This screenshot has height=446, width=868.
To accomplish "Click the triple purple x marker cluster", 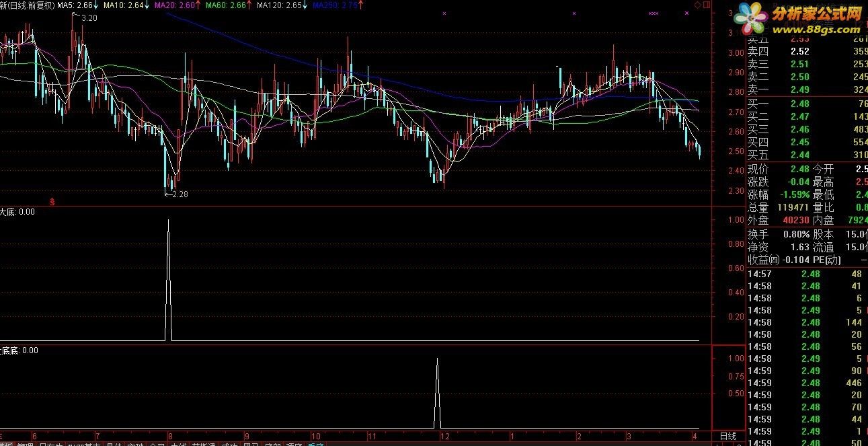I will pyautogui.click(x=653, y=13).
